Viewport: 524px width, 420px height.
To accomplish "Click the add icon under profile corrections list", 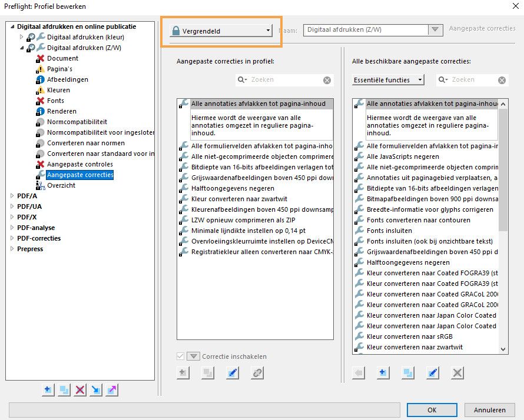I will [x=183, y=372].
